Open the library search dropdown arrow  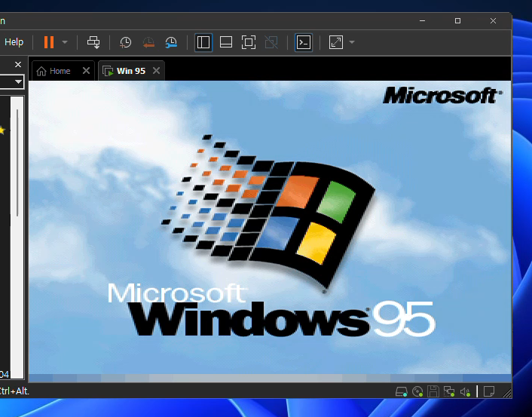(18, 82)
